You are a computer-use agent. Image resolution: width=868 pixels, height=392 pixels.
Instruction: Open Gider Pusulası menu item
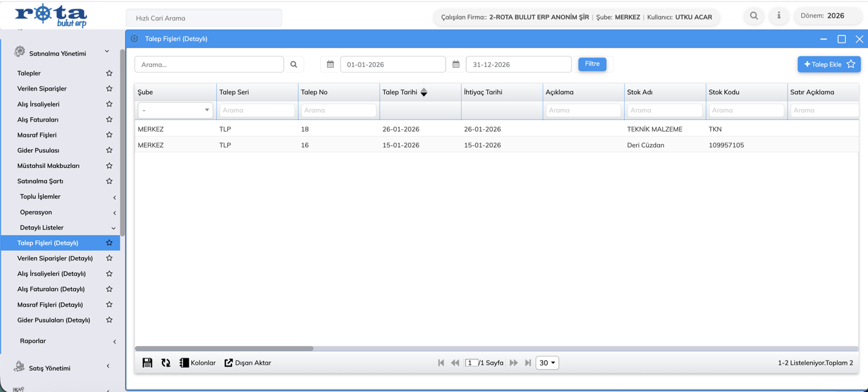[x=38, y=150]
